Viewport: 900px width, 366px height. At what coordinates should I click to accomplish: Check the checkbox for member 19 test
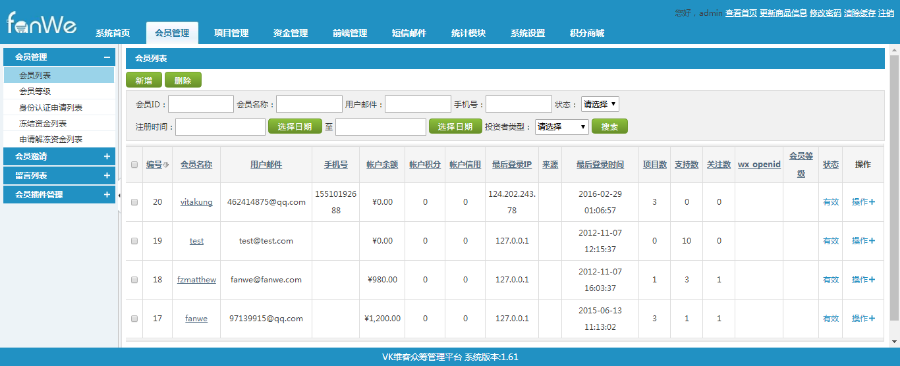[135, 241]
